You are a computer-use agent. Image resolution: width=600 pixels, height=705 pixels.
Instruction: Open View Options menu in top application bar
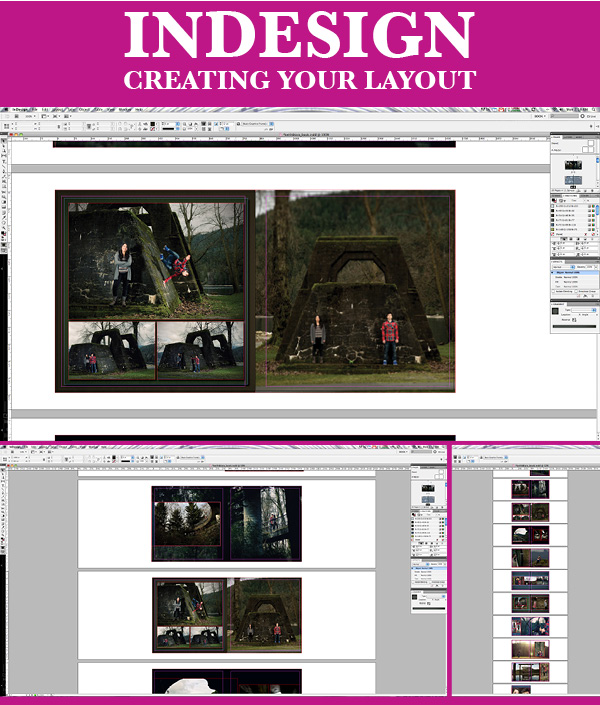click(45, 116)
